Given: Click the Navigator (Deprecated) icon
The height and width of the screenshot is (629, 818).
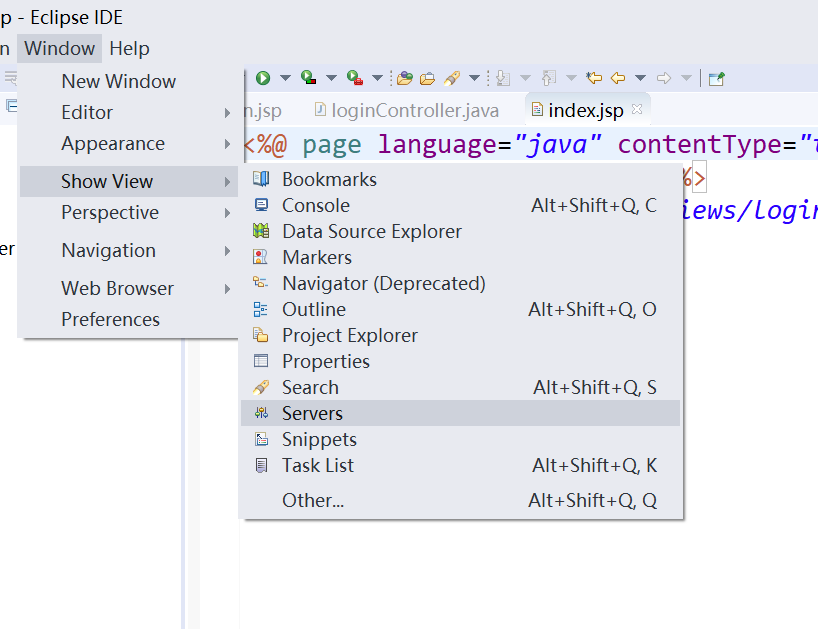Looking at the screenshot, I should point(260,283).
